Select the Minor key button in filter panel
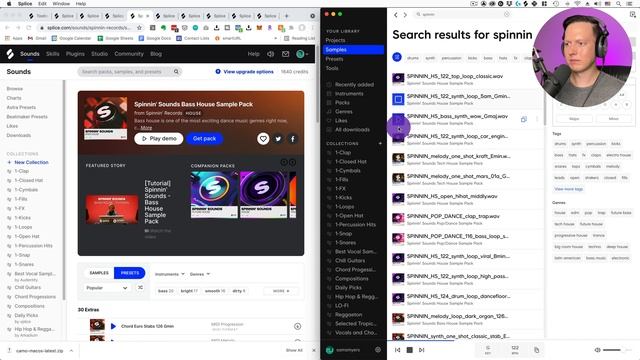Screen dimensions: 640x360 click(x=613, y=119)
